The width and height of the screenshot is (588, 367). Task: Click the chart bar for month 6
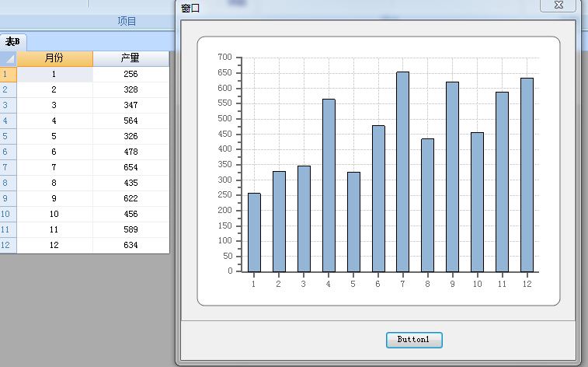click(378, 198)
